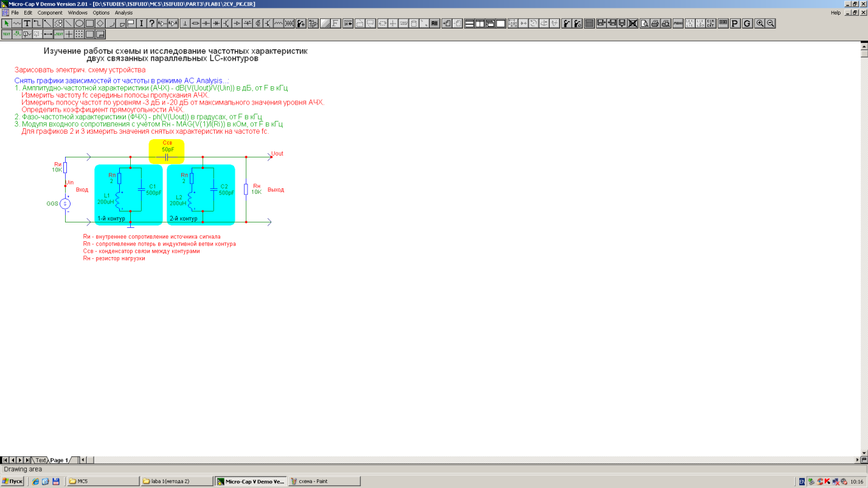This screenshot has height=488, width=868.
Task: Go to first page tab arrow
Action: click(5, 460)
